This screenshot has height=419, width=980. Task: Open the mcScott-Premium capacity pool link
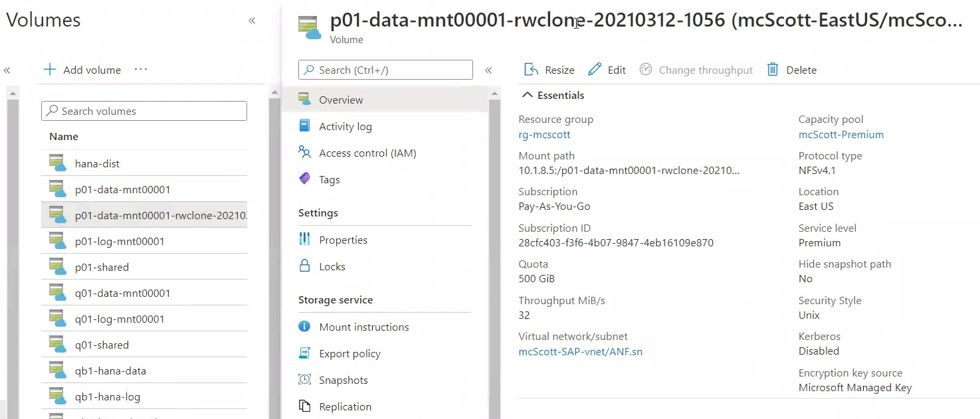click(x=840, y=134)
